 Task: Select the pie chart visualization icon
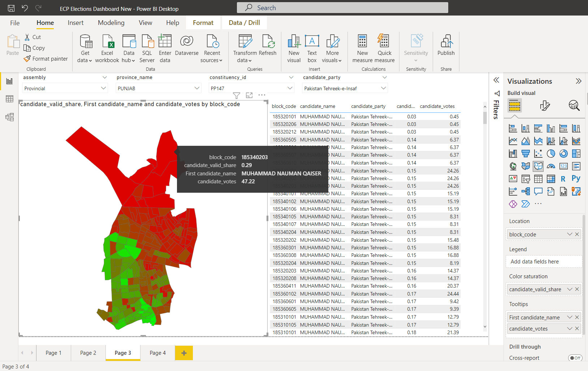(x=551, y=154)
